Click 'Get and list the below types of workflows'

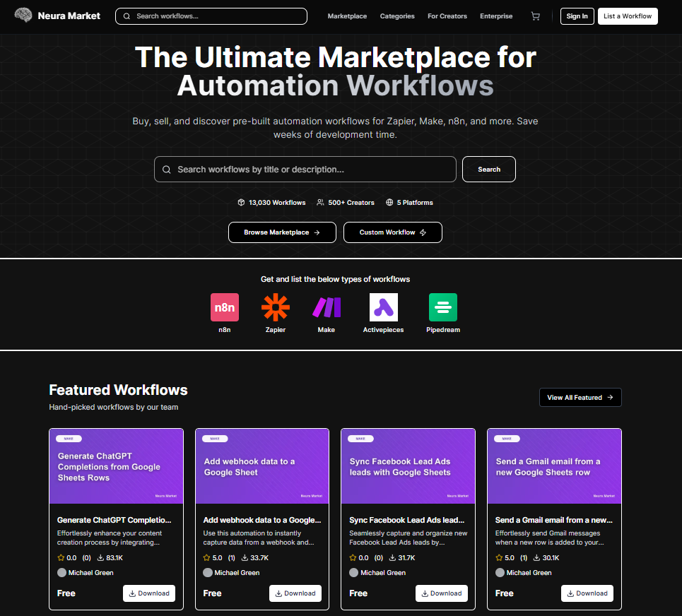click(335, 279)
